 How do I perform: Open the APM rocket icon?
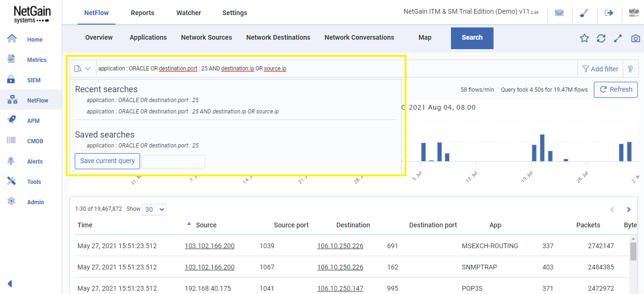pos(12,120)
